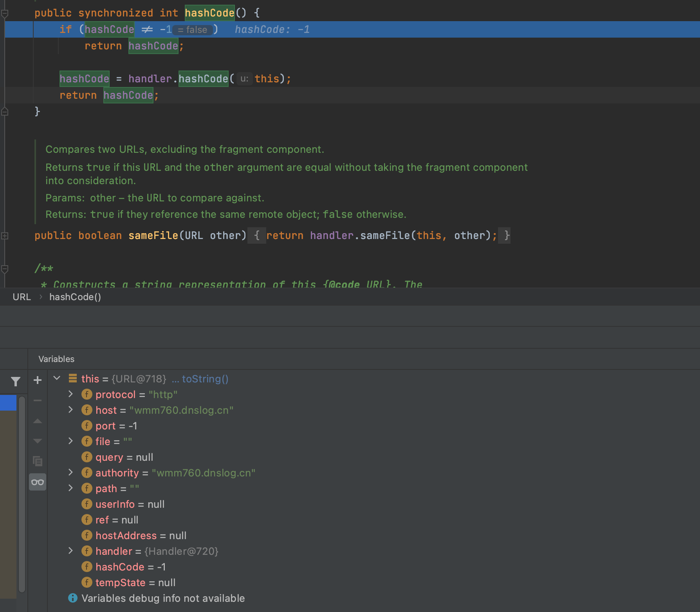Click the 'u:' parameter hint
The image size is (700, 612).
tap(244, 79)
